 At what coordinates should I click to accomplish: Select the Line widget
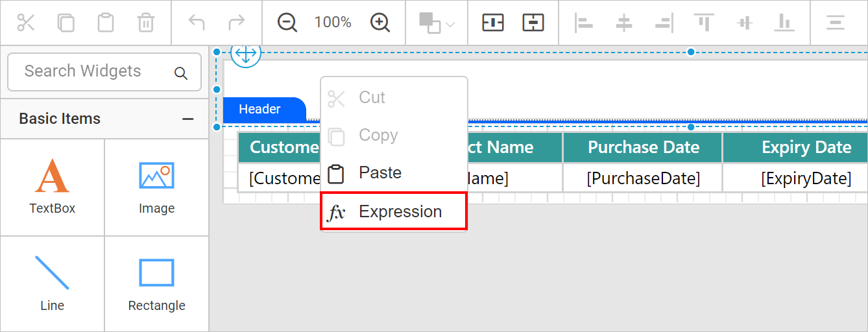[53, 284]
